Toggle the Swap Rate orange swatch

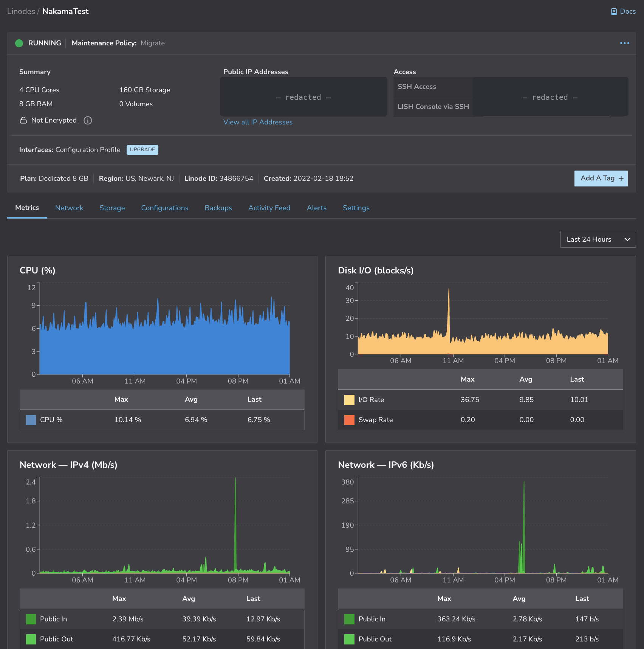point(349,420)
